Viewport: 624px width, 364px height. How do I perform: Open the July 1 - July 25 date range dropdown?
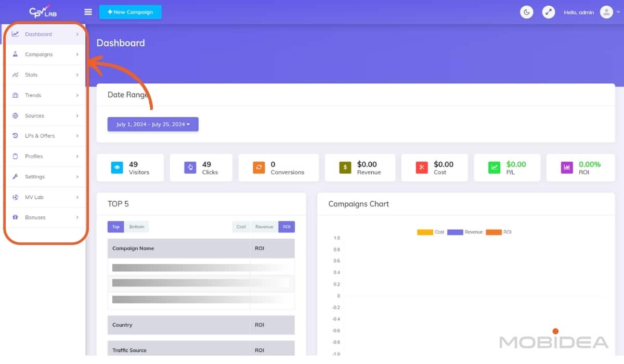(x=153, y=124)
